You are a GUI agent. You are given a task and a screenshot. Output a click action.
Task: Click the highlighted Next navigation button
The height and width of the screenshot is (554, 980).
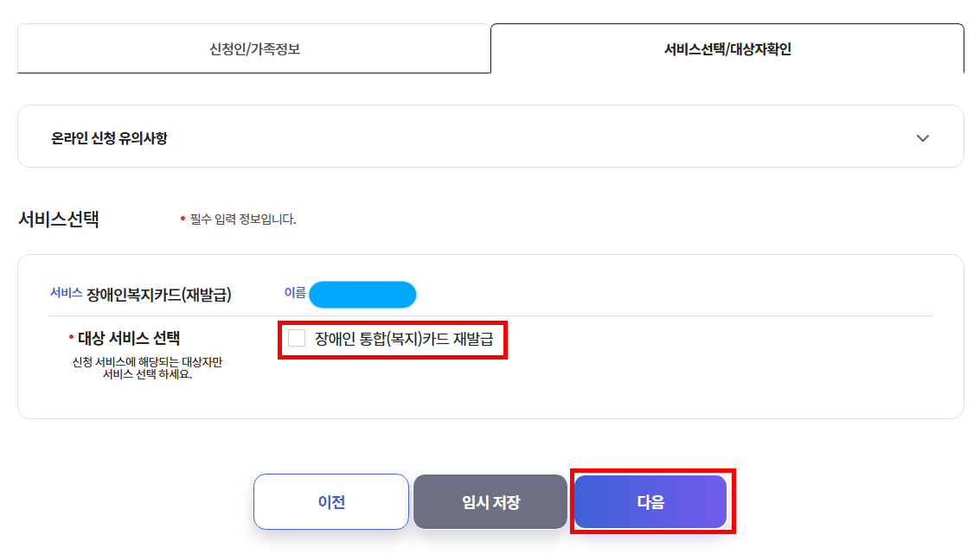click(x=650, y=501)
